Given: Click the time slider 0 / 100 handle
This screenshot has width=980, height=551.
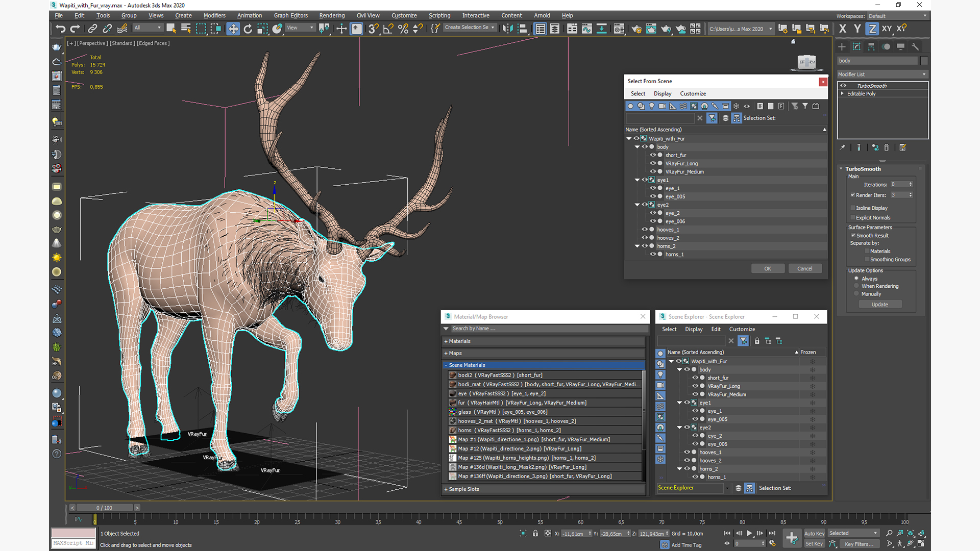Looking at the screenshot, I should click(104, 508).
